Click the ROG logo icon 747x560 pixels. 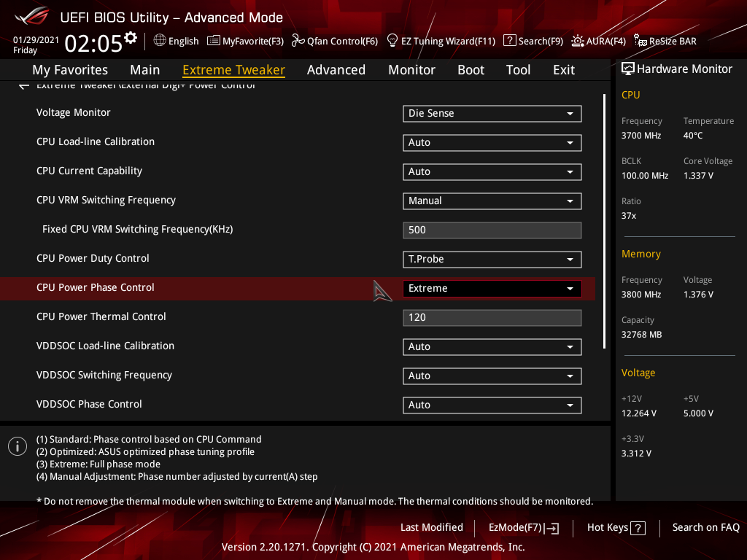click(x=32, y=16)
